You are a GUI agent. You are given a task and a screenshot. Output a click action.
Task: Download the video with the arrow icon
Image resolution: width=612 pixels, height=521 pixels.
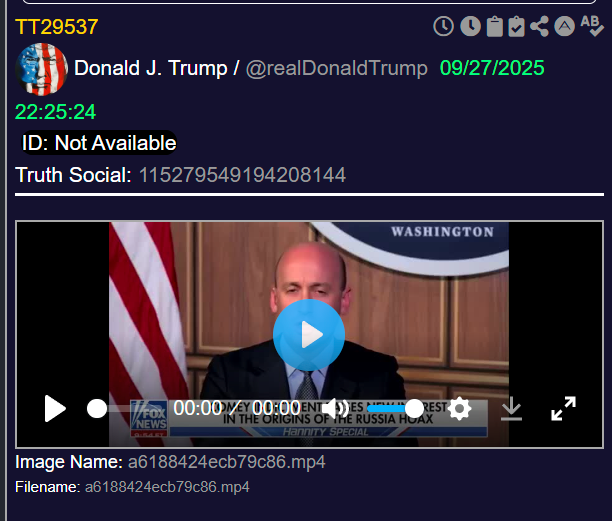point(511,409)
